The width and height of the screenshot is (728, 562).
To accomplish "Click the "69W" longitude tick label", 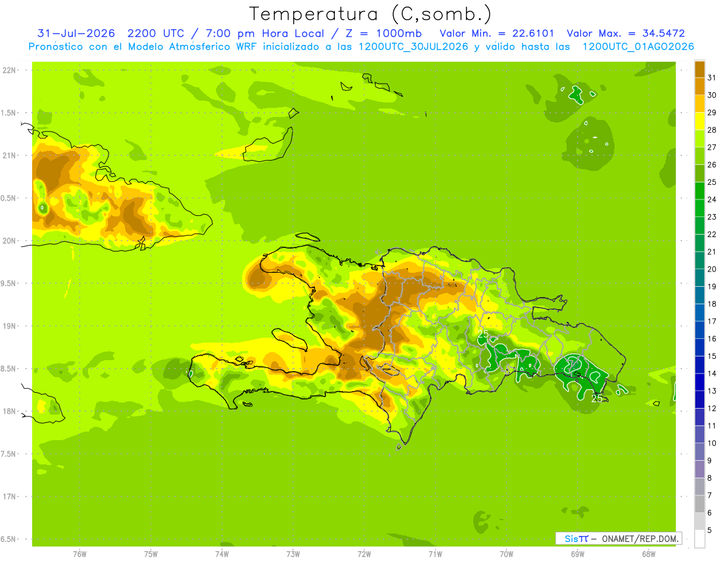I will tap(578, 554).
